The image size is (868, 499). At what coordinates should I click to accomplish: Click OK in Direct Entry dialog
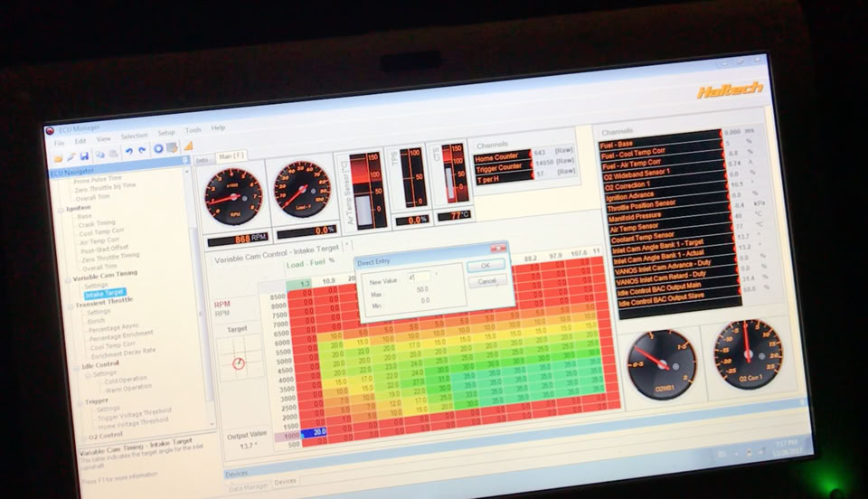pyautogui.click(x=485, y=266)
